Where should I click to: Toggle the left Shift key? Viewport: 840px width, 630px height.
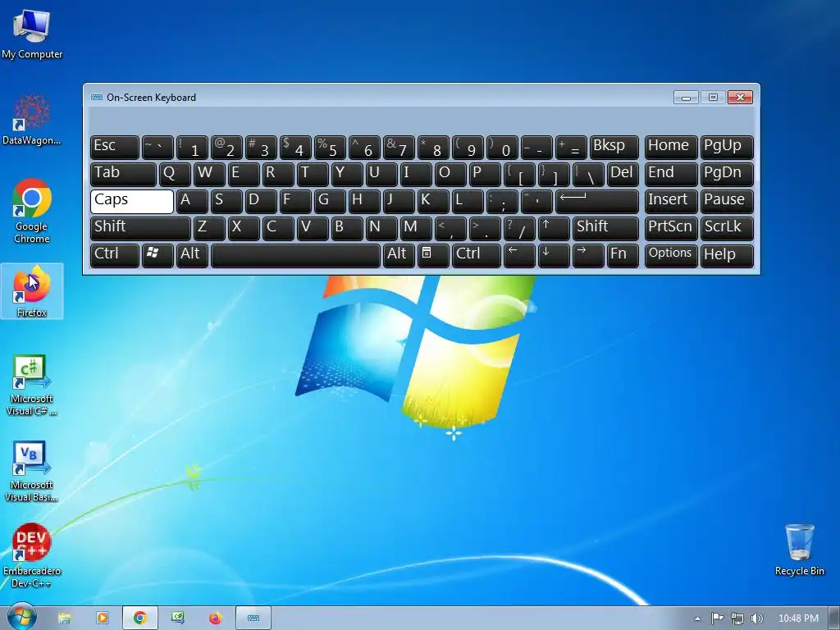(140, 229)
